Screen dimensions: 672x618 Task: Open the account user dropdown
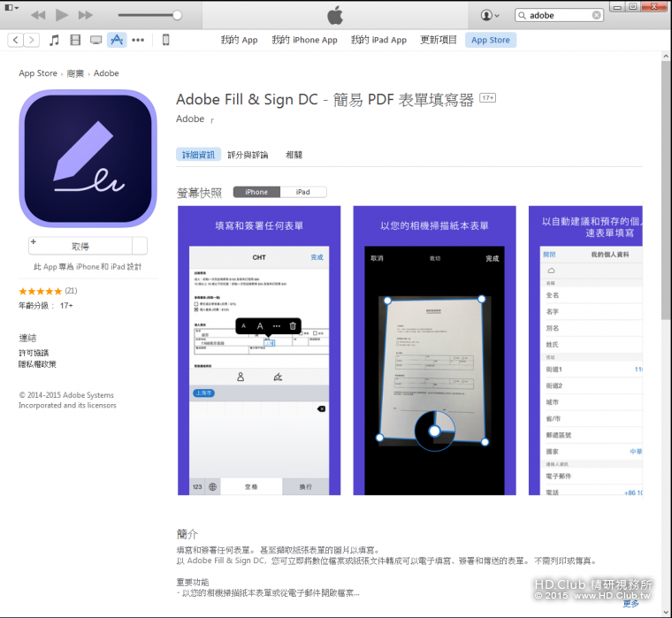[x=490, y=15]
